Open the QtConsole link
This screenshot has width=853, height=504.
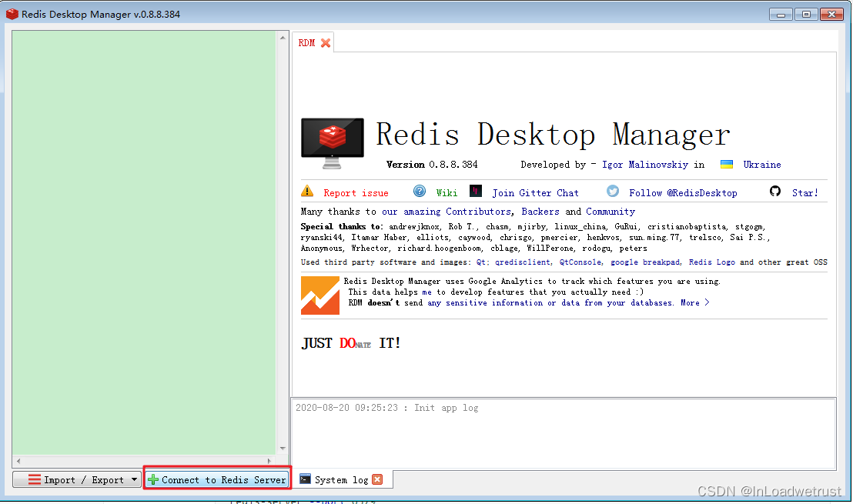(x=580, y=262)
